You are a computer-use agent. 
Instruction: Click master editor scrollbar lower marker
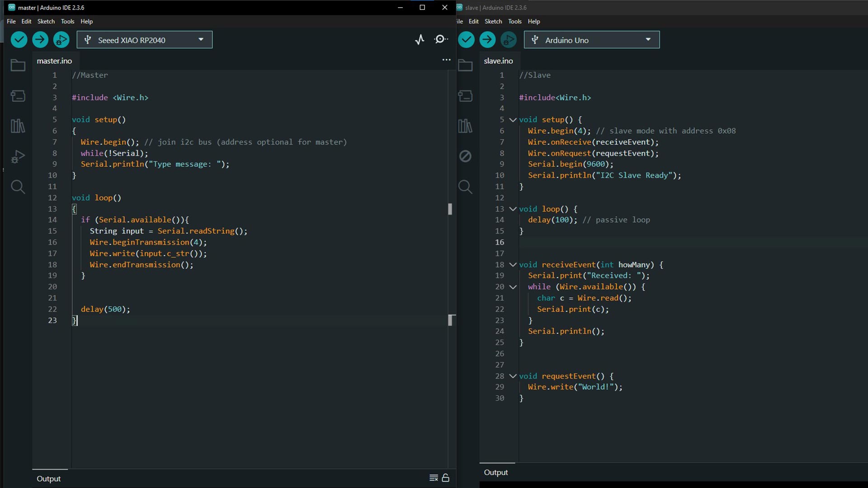[x=451, y=320]
